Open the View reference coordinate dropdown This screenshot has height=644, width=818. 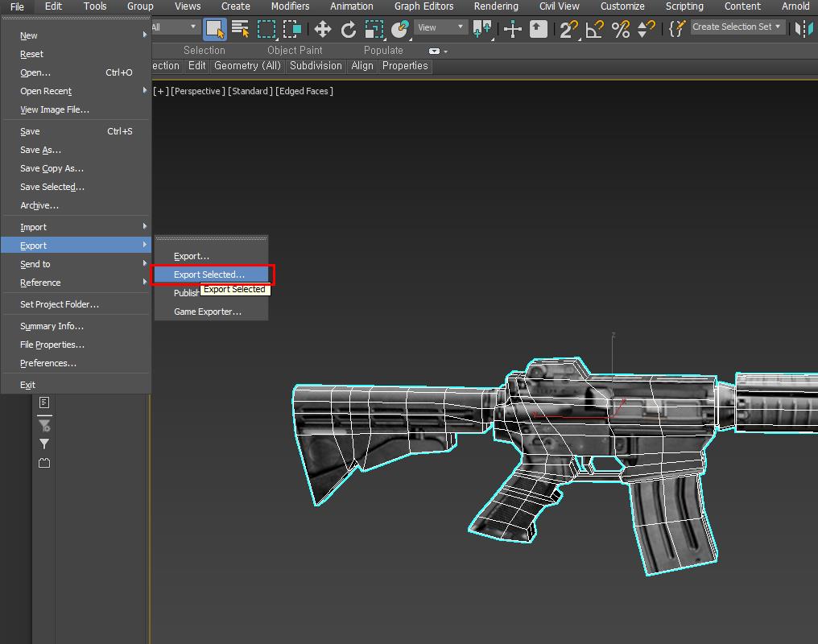440,27
